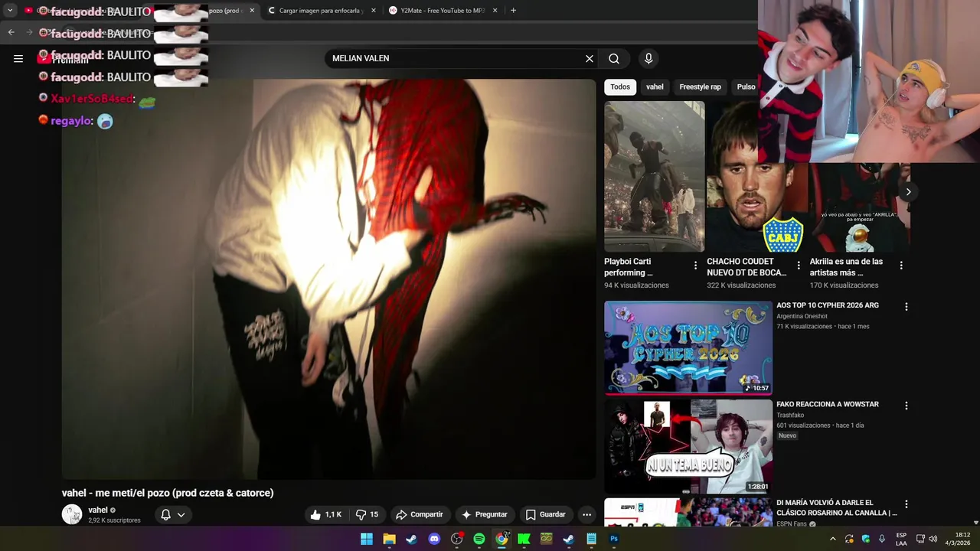Image resolution: width=980 pixels, height=551 pixels.
Task: Click the DI MARÍA VOLVIÓ A DARLE title
Action: tap(837, 508)
